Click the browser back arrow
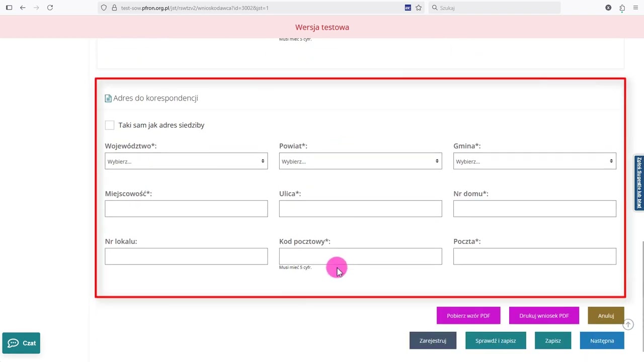This screenshot has height=362, width=644. [23, 8]
